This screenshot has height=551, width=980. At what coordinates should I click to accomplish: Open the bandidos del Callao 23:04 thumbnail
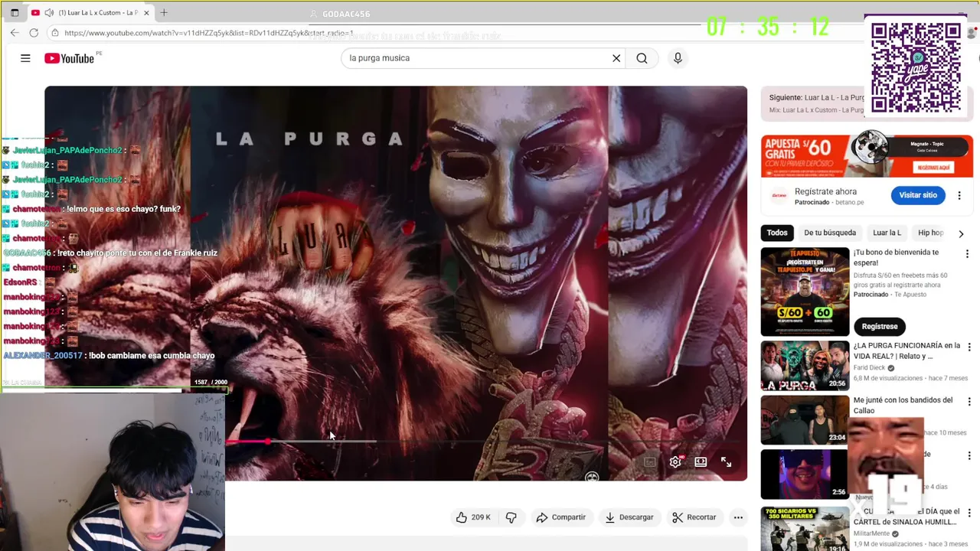point(805,420)
